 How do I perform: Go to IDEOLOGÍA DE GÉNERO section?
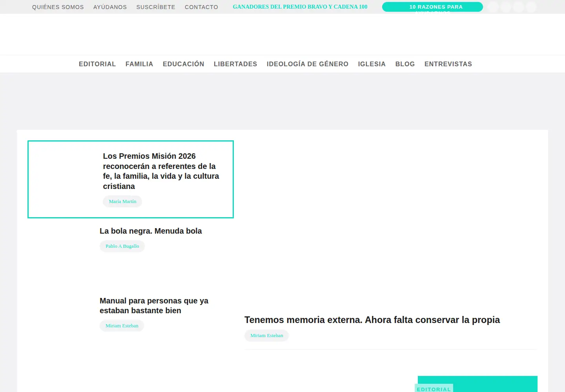coord(308,64)
